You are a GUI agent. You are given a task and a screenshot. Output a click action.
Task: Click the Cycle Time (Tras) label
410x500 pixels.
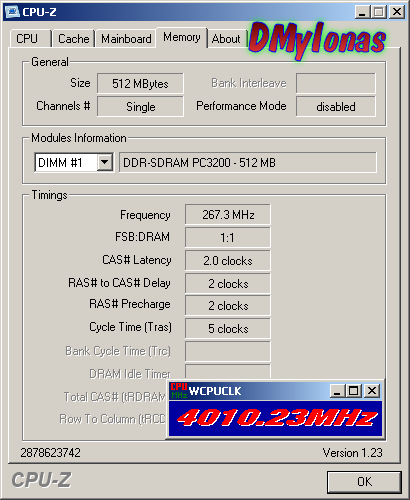(130, 327)
